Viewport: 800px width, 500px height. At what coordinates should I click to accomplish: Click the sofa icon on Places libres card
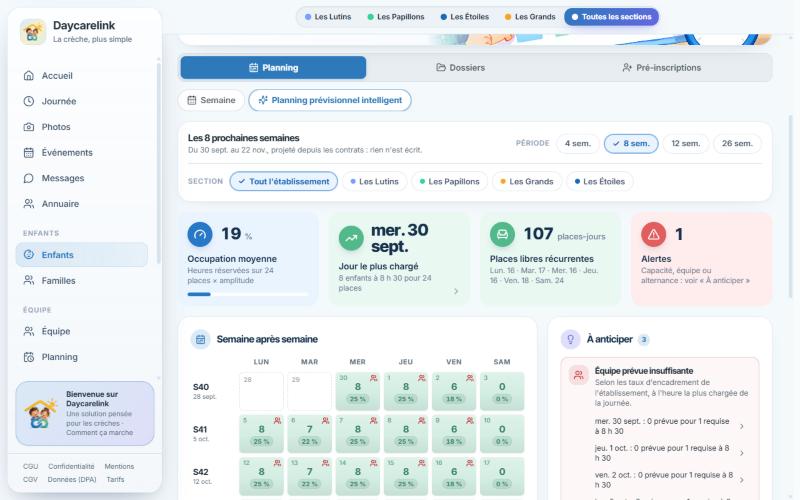click(x=503, y=235)
